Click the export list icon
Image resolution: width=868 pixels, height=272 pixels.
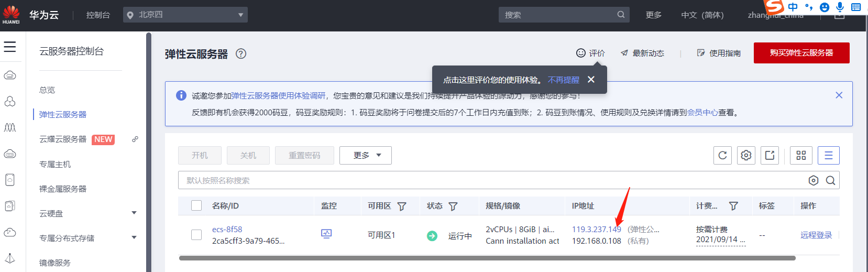[770, 155]
